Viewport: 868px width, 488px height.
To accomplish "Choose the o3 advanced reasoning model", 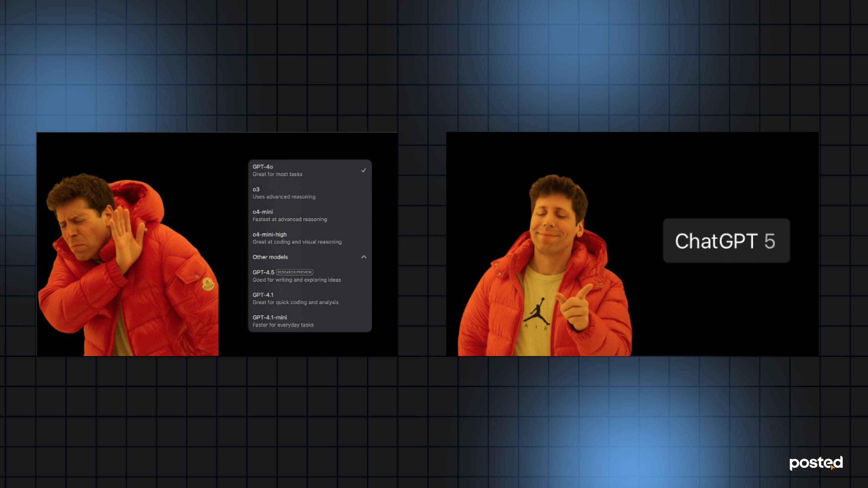I will coord(284,193).
